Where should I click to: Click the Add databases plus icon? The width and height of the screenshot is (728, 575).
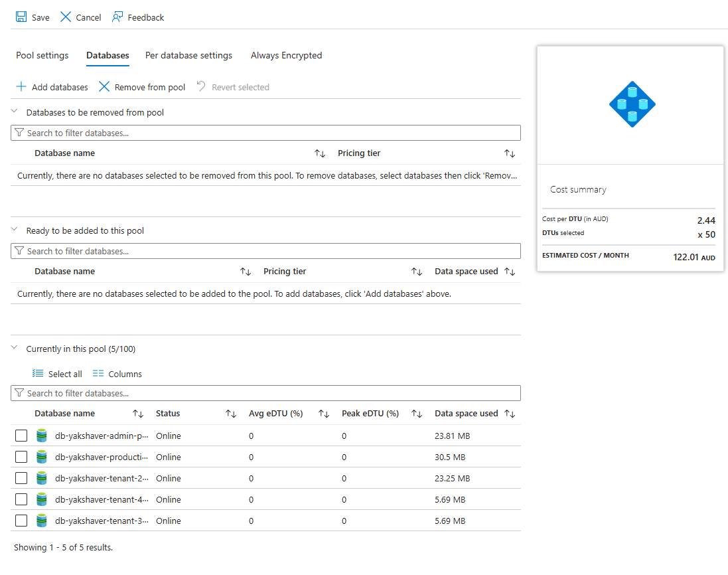(x=21, y=87)
